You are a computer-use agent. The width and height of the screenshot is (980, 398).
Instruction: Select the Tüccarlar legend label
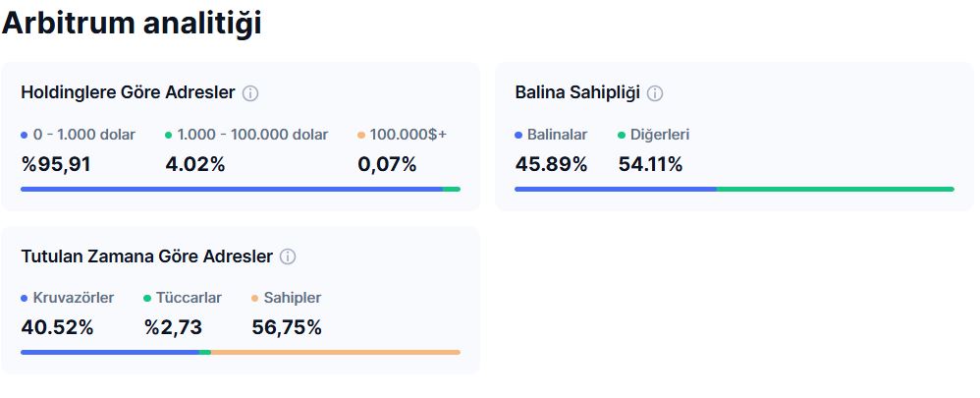pyautogui.click(x=189, y=298)
